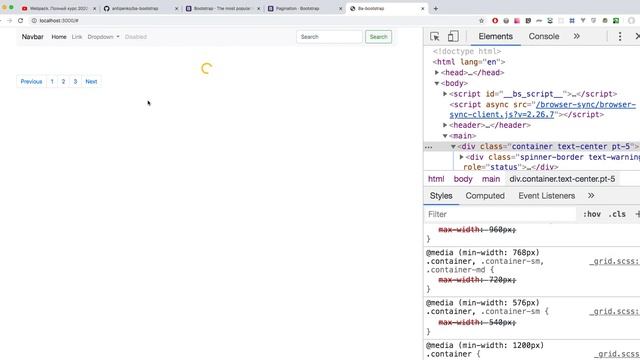Toggle the :hov element state panel

click(x=592, y=214)
